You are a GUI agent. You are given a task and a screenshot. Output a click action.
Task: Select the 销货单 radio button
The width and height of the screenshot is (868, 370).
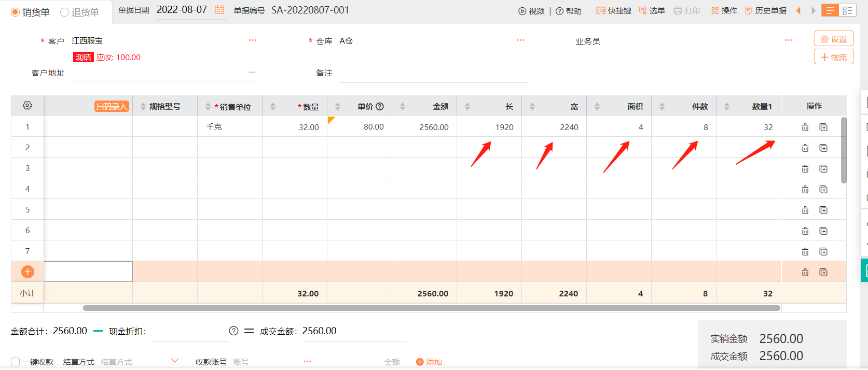16,12
